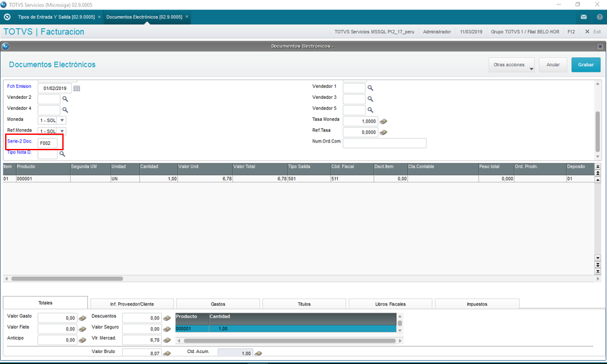607x364 pixels.
Task: Click Grupo TOTVS 1 / Filial BELO HOR
Action: click(x=525, y=31)
